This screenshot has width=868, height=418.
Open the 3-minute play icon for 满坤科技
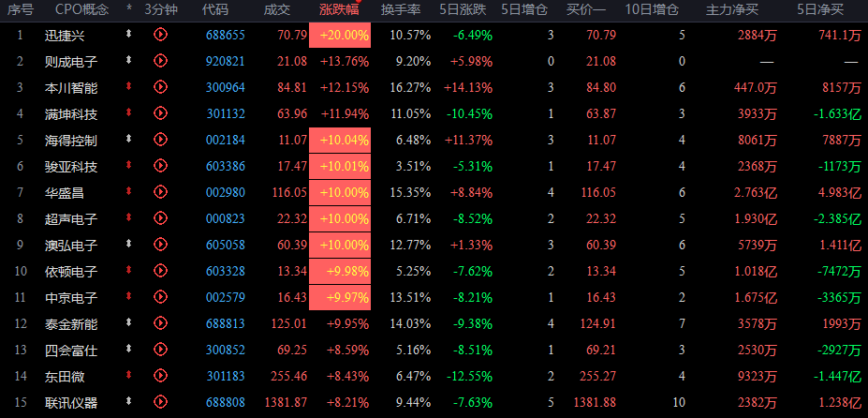tap(160, 113)
